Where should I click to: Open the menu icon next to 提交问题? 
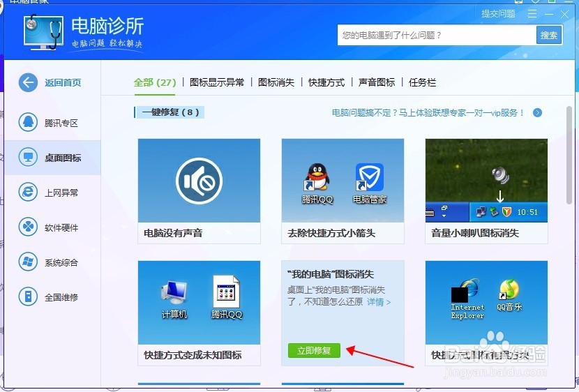(x=532, y=14)
